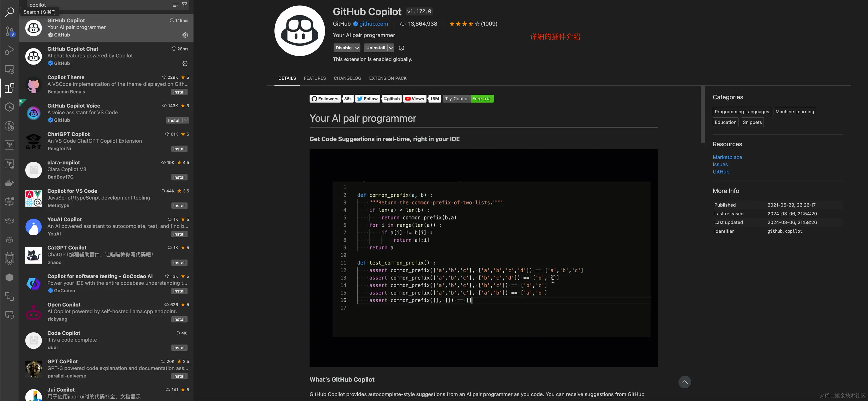Click the scroll-to-top arrow button
Viewport: 868px width, 401px height.
pyautogui.click(x=684, y=382)
